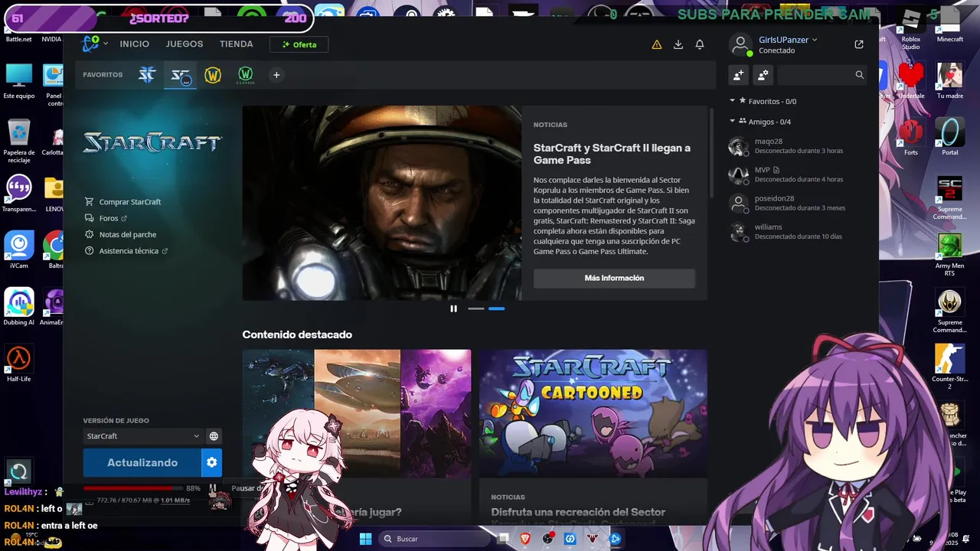Click the news panel scrollbar
The height and width of the screenshot is (551, 980).
point(712,153)
